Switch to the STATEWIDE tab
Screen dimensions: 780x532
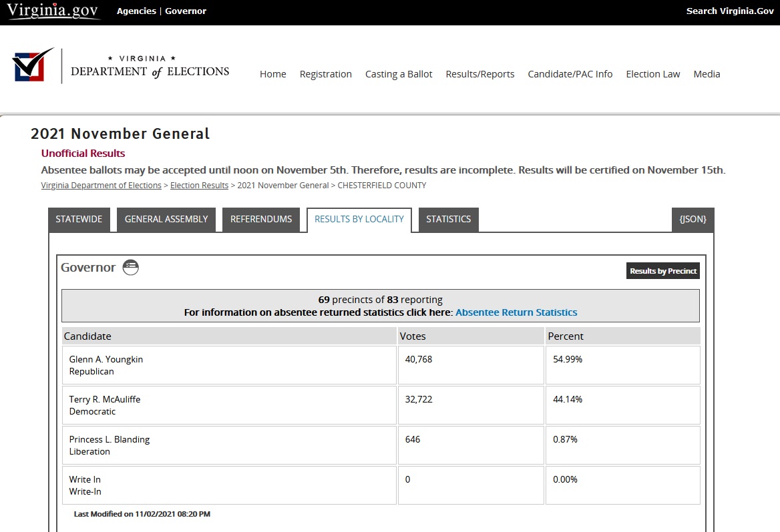(79, 219)
